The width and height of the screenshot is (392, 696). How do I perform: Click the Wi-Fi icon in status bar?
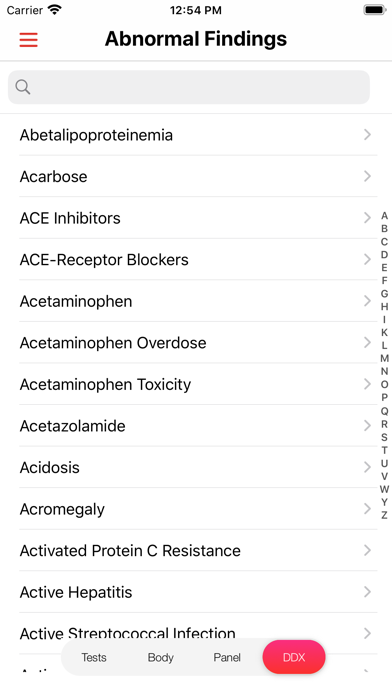[x=55, y=10]
